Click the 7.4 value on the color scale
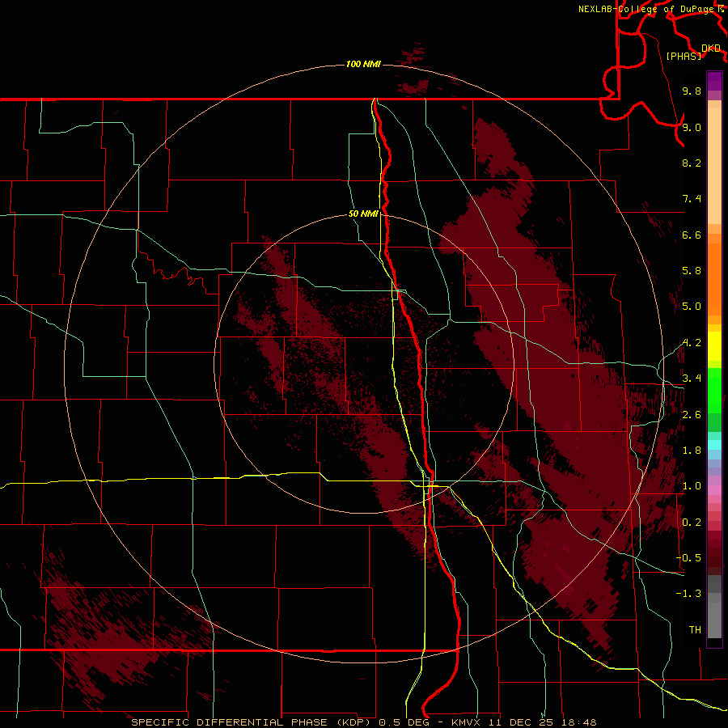The height and width of the screenshot is (728, 728). coord(692,199)
